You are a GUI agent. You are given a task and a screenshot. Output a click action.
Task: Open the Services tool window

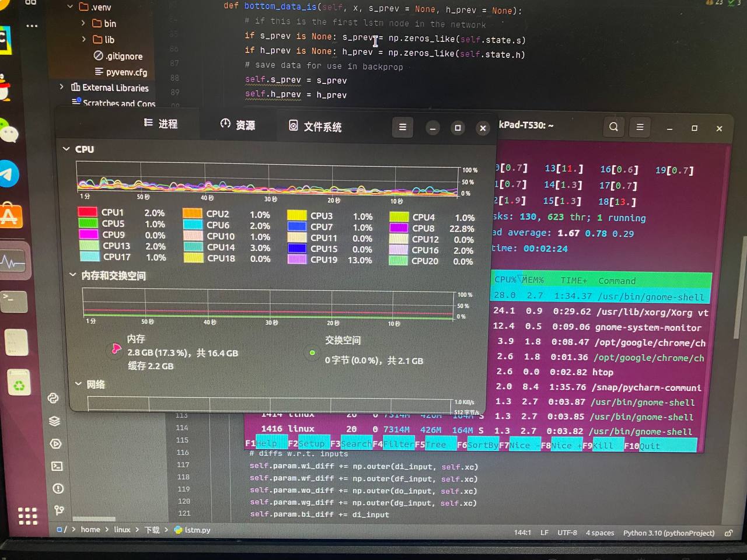[55, 444]
